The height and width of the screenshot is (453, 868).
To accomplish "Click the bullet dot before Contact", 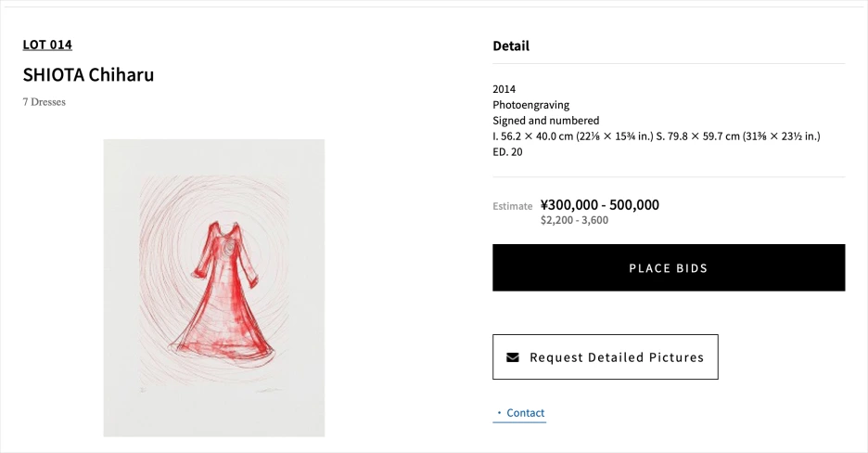I will click(x=499, y=413).
